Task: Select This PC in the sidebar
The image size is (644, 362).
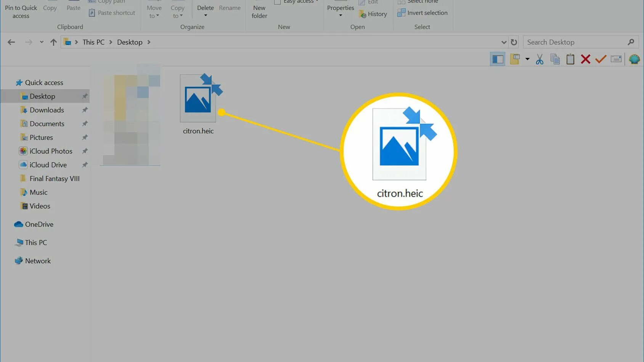Action: 31,243
